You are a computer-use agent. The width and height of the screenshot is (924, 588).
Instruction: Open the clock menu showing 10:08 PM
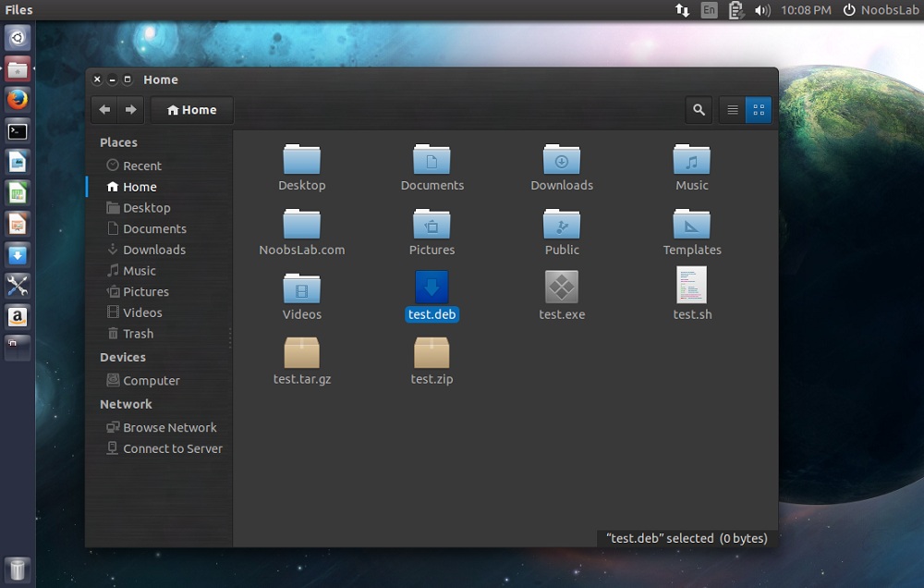tap(808, 10)
